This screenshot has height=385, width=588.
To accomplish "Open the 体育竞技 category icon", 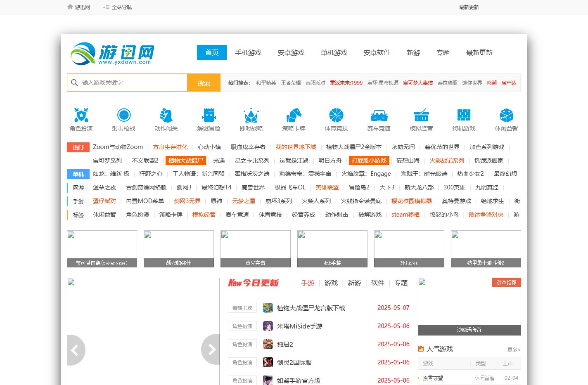I will (337, 115).
